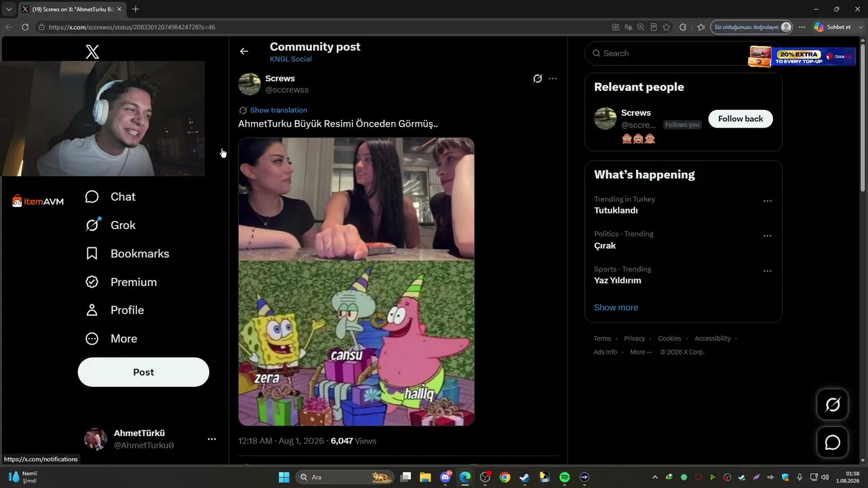868x488 pixels.
Task: Open OBS Studio from the taskbar
Action: click(x=485, y=477)
